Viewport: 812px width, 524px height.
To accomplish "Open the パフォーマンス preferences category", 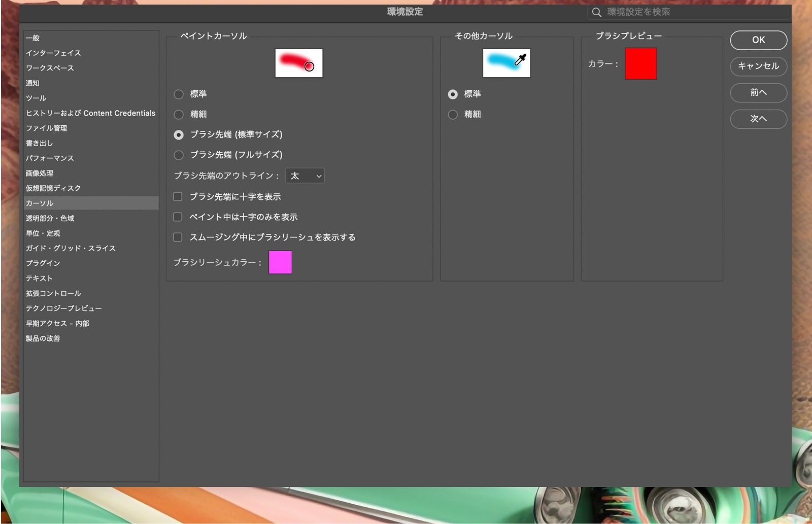I will tap(91, 158).
